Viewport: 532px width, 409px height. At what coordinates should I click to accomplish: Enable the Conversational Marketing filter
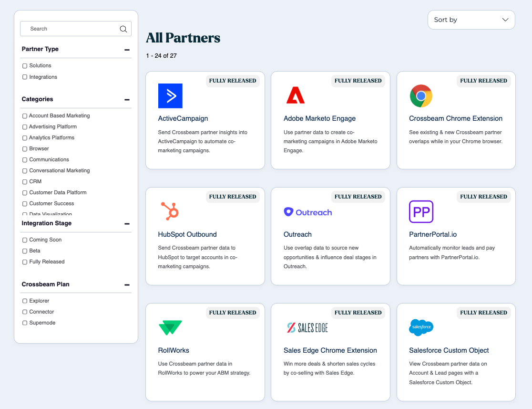(x=25, y=171)
